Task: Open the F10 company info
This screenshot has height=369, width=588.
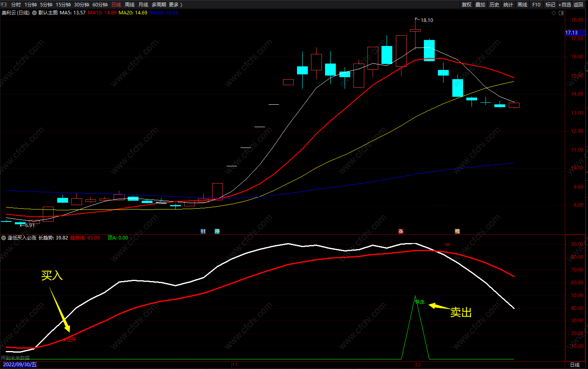Action: (536, 5)
